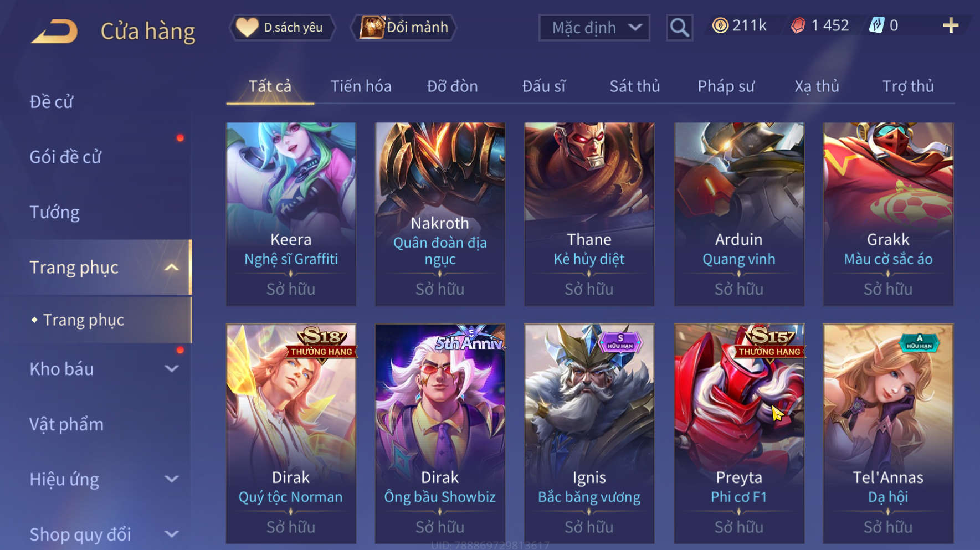Open Gói đề cử in sidebar
This screenshot has width=980, height=550.
pos(65,157)
